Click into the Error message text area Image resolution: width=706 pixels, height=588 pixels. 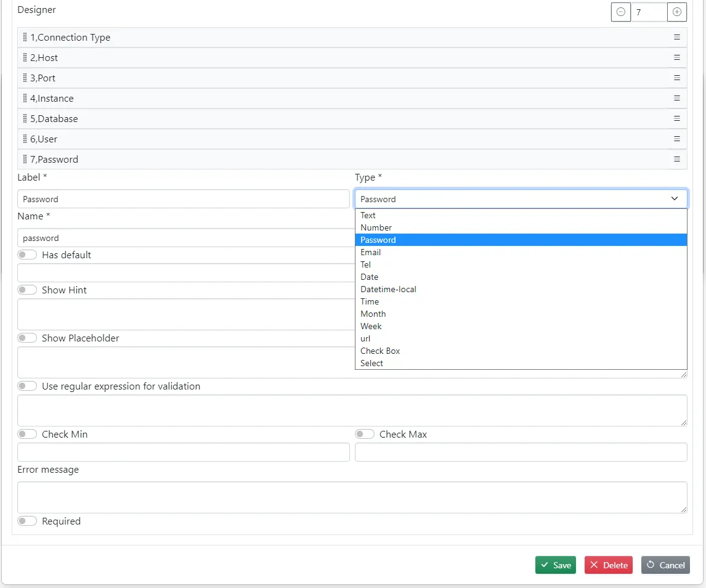point(352,497)
